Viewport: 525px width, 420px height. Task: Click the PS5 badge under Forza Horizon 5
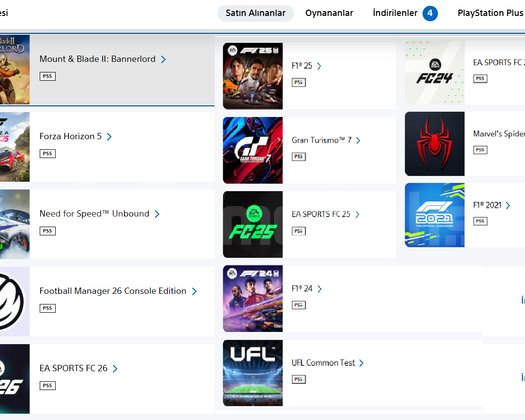[x=48, y=154]
